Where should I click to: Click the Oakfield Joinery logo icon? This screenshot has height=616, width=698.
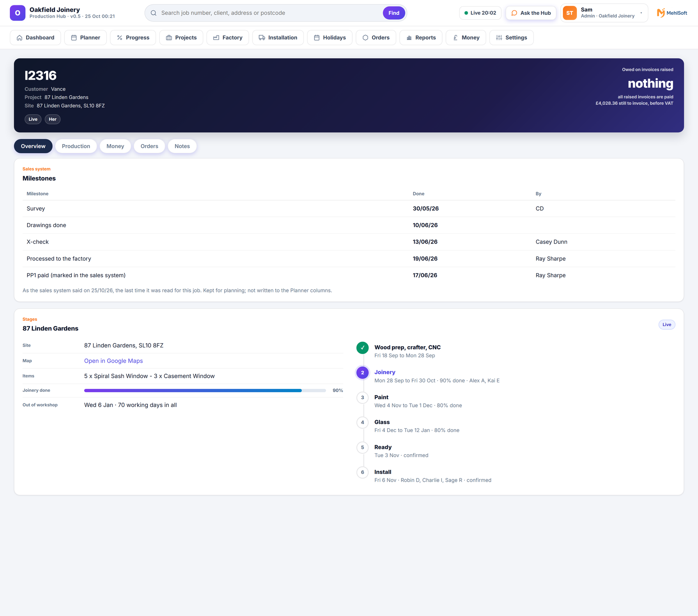(x=18, y=13)
